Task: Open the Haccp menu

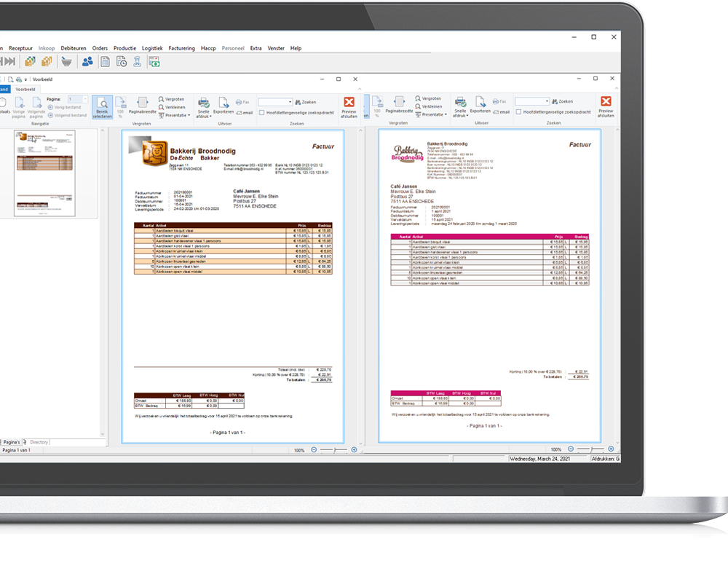Action: click(208, 48)
